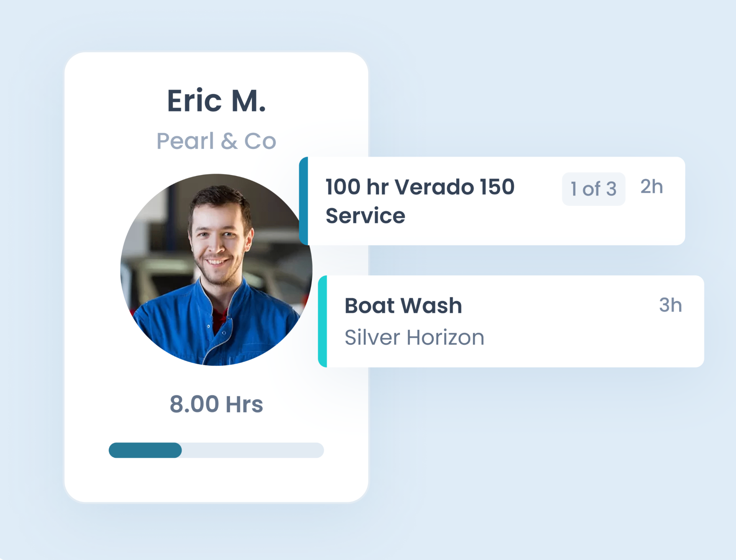Screen dimensions: 736x560
Task: Click the Boat Wash title text
Action: coord(402,305)
